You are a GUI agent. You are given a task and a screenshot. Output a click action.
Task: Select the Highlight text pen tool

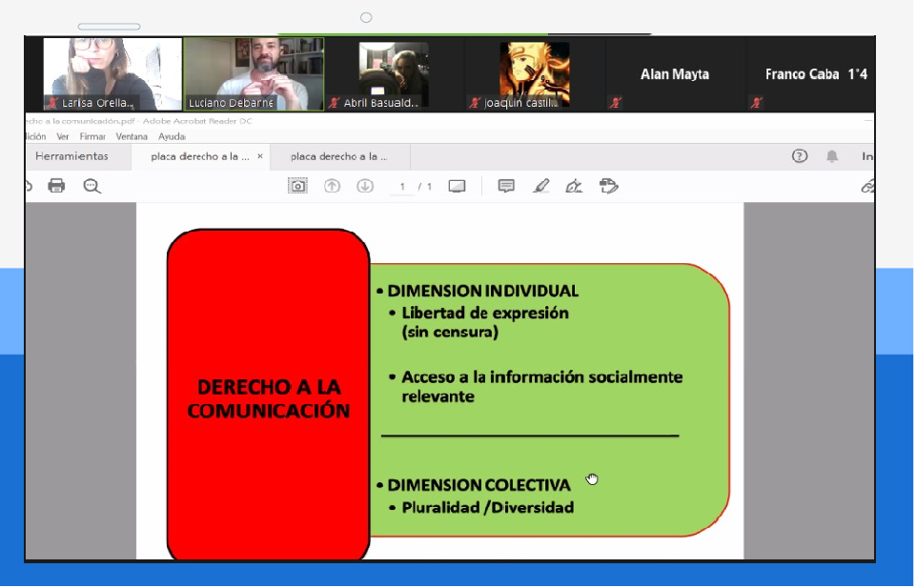pyautogui.click(x=540, y=186)
